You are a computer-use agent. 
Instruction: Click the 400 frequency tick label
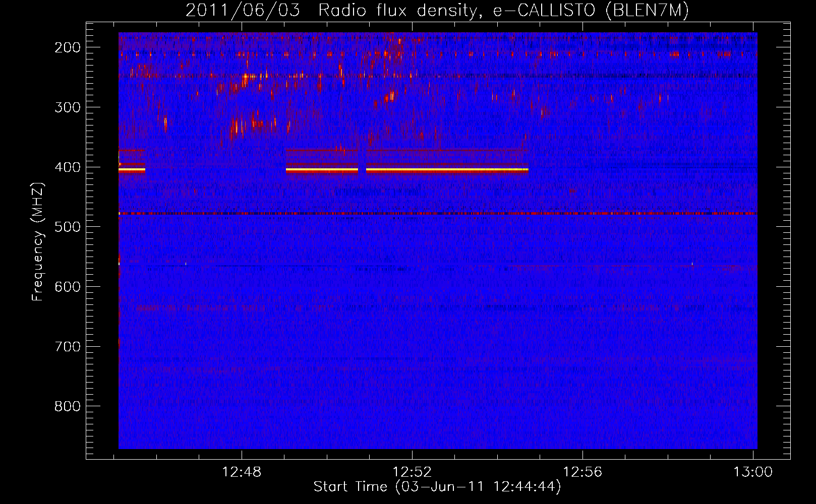tap(68, 167)
